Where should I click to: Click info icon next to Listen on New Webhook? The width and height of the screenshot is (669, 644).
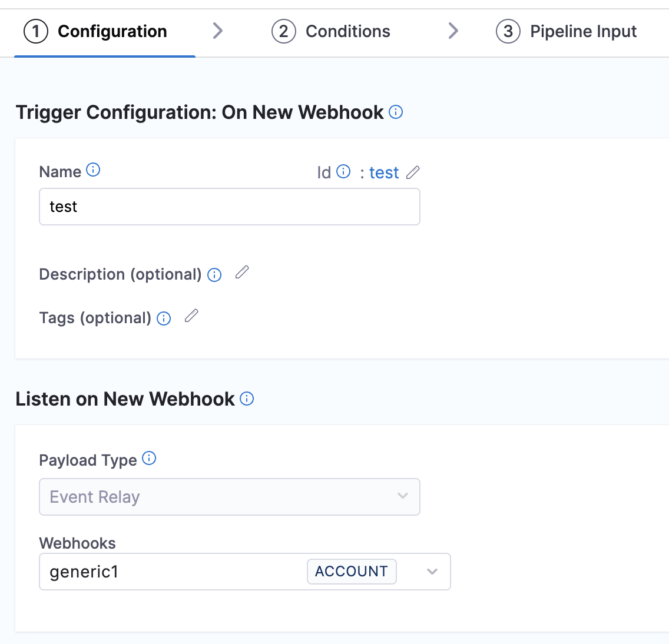click(247, 399)
